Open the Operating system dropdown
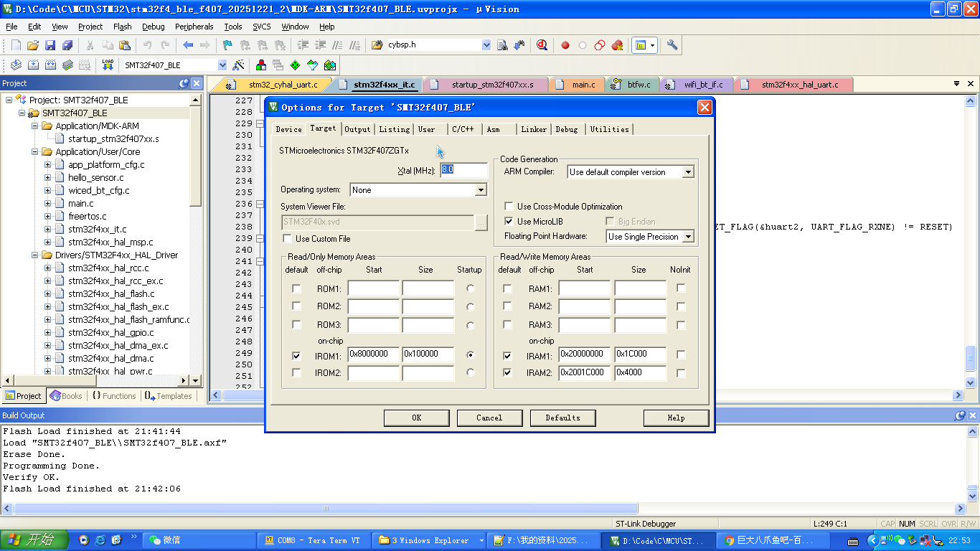This screenshot has width=980, height=551. (x=481, y=190)
